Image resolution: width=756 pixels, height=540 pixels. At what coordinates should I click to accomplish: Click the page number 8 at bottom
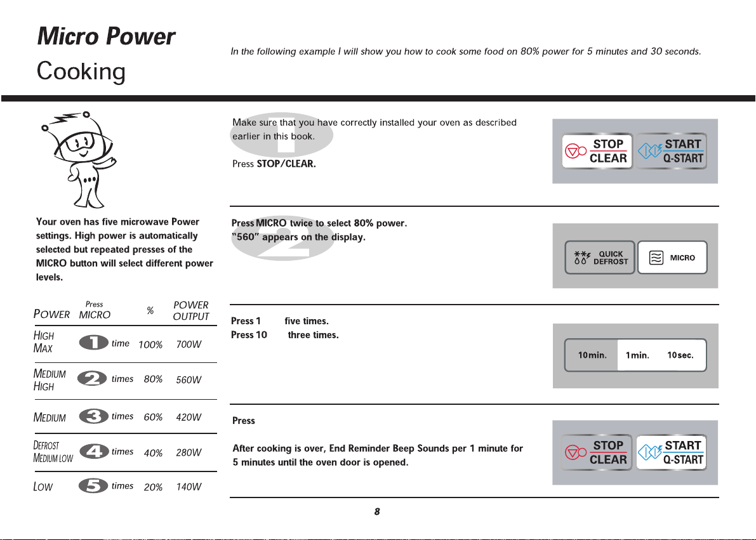point(377,512)
